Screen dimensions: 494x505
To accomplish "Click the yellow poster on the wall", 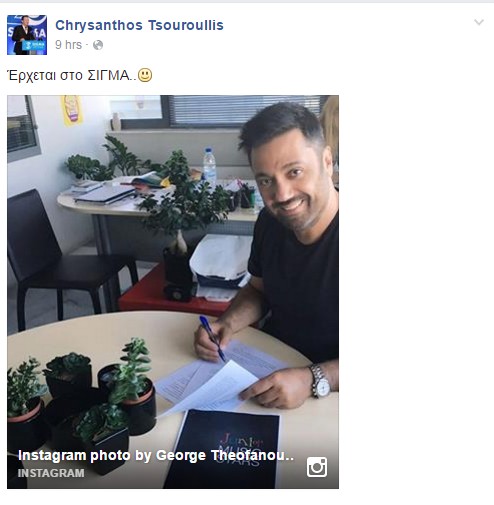I will click(x=72, y=110).
